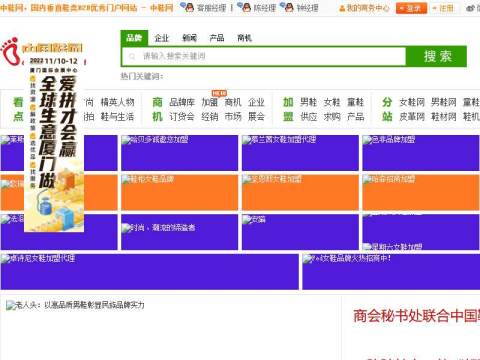Screen dimensions: 480x360
Task: Open 商机 link beside 加盟 in nav
Action: click(233, 102)
